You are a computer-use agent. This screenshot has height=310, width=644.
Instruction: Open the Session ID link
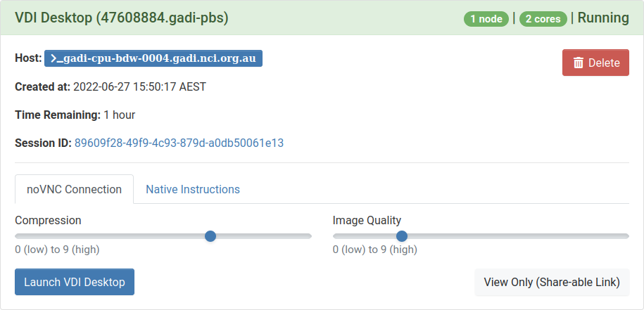tap(179, 143)
